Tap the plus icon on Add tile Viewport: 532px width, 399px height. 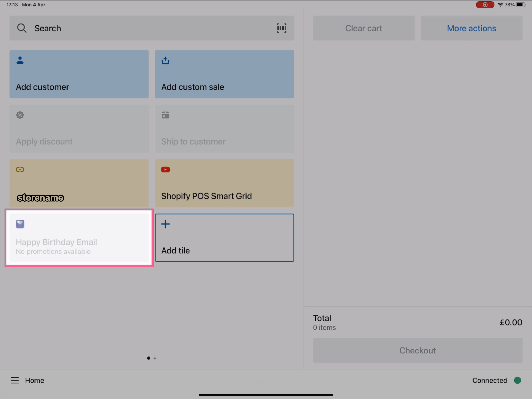[165, 224]
